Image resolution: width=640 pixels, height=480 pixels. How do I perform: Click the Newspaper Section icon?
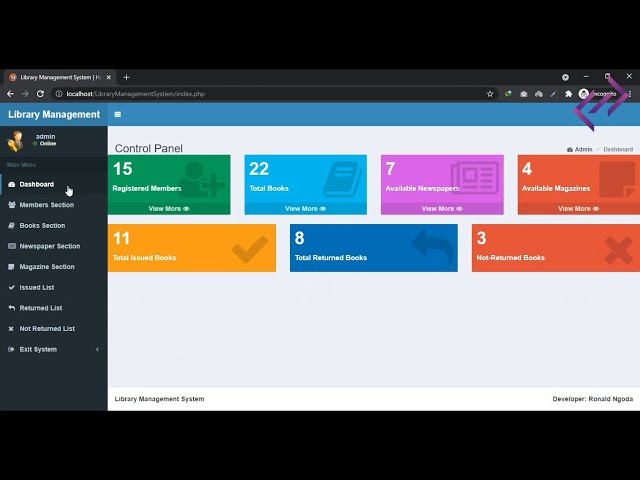tap(12, 246)
